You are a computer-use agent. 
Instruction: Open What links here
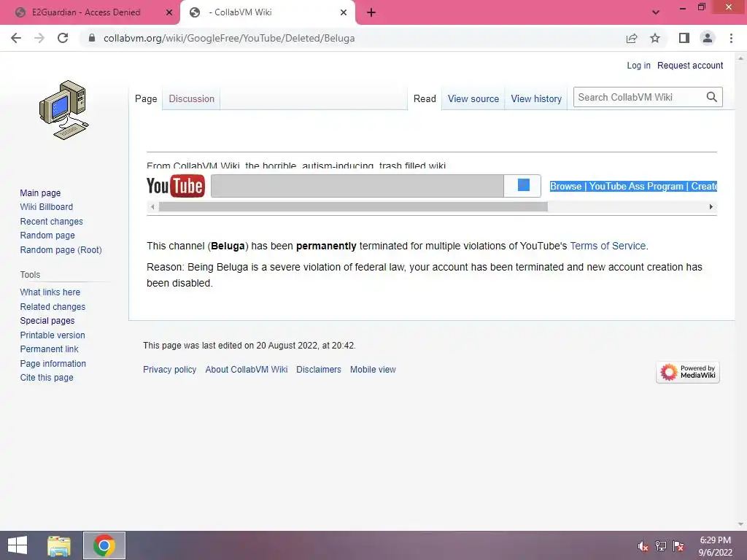(50, 292)
